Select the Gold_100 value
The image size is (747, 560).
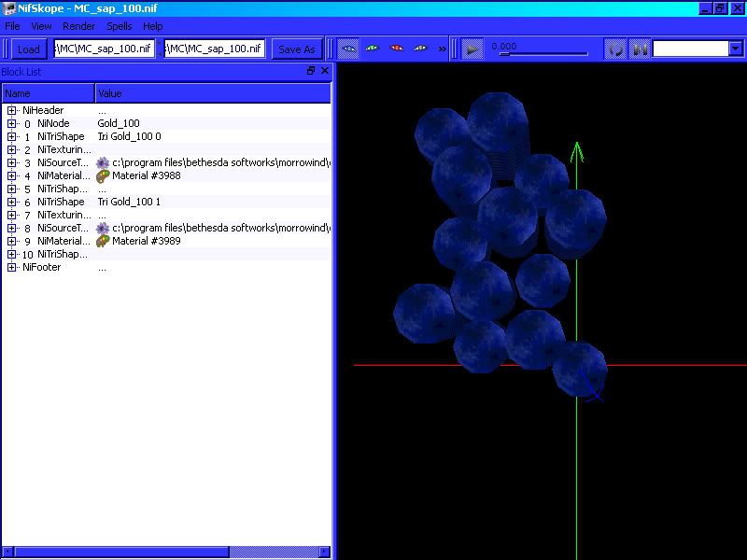pyautogui.click(x=119, y=123)
